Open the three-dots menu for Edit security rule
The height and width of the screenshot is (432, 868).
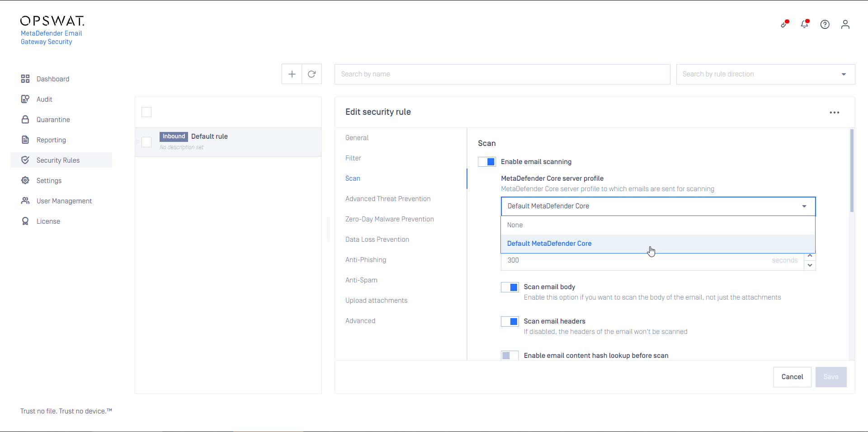click(x=834, y=113)
